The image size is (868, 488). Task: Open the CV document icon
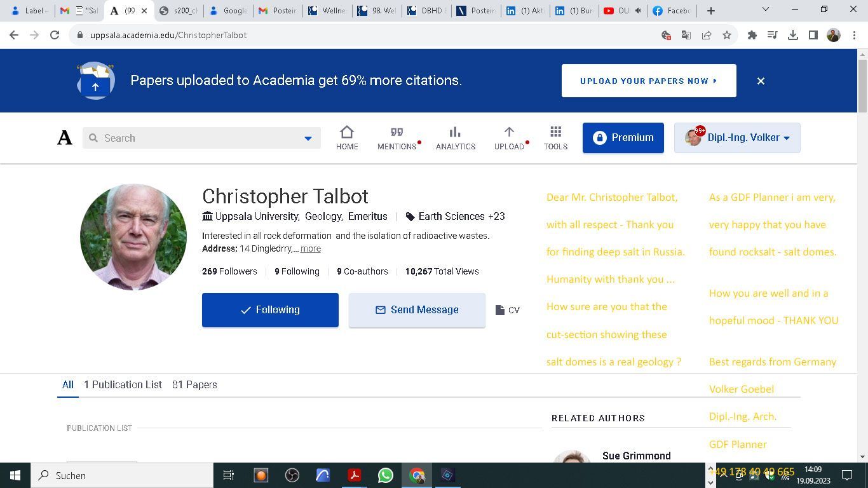pyautogui.click(x=508, y=310)
